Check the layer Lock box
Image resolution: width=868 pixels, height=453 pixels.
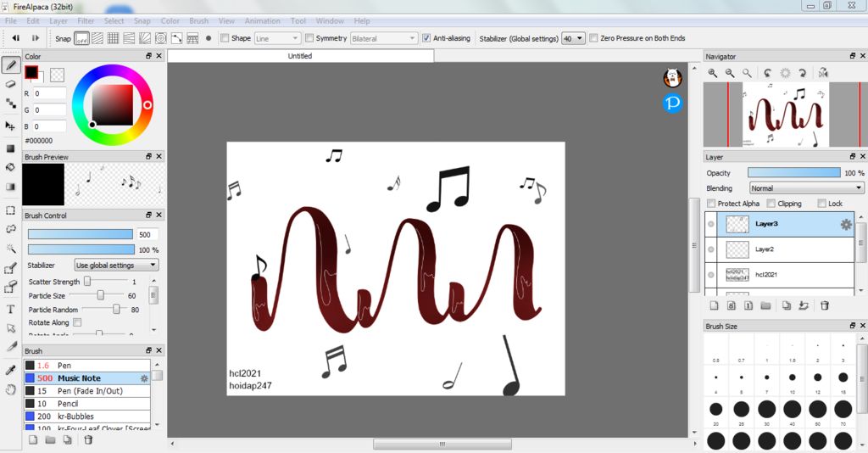click(821, 204)
